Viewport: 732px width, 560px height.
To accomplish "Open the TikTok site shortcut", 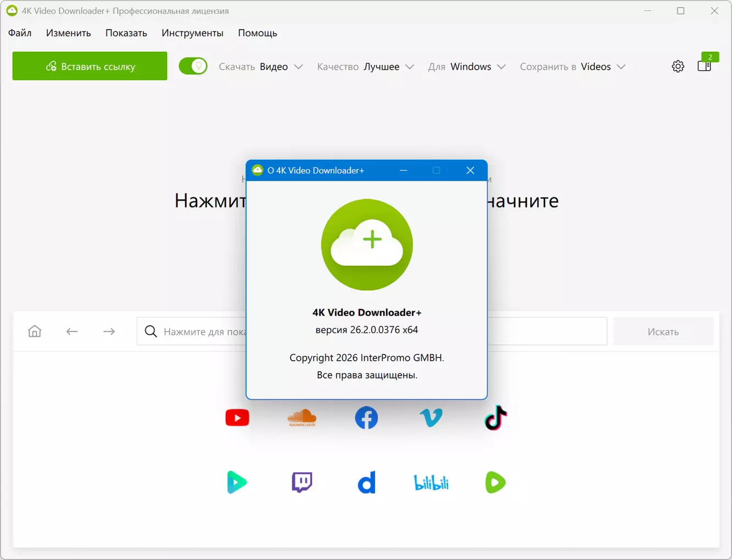I will (x=496, y=418).
